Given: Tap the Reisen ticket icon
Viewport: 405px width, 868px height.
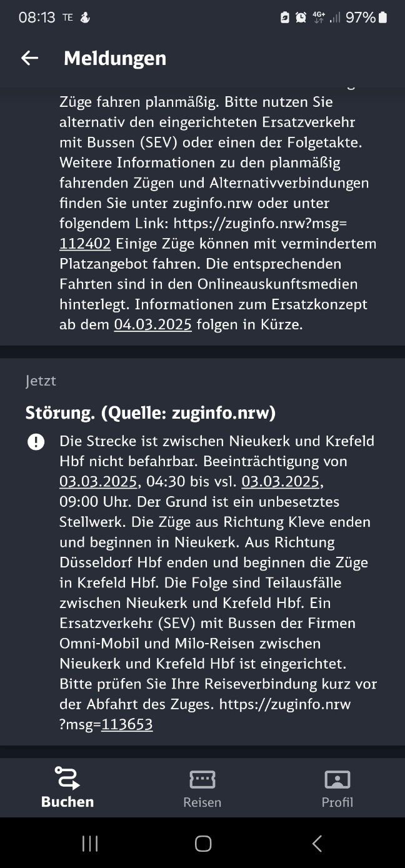Looking at the screenshot, I should 202,779.
